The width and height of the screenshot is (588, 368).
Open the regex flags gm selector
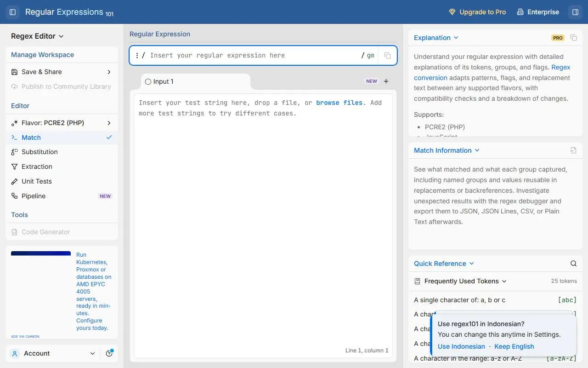tap(370, 55)
